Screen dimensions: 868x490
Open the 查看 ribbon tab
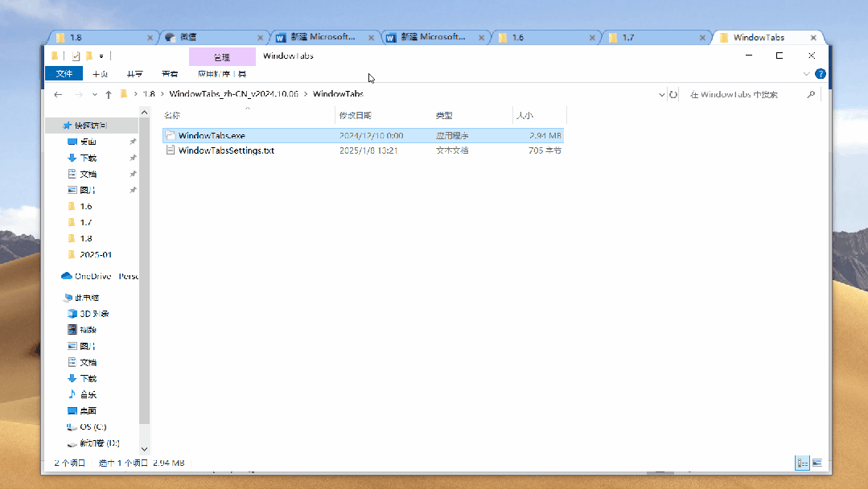pos(170,74)
